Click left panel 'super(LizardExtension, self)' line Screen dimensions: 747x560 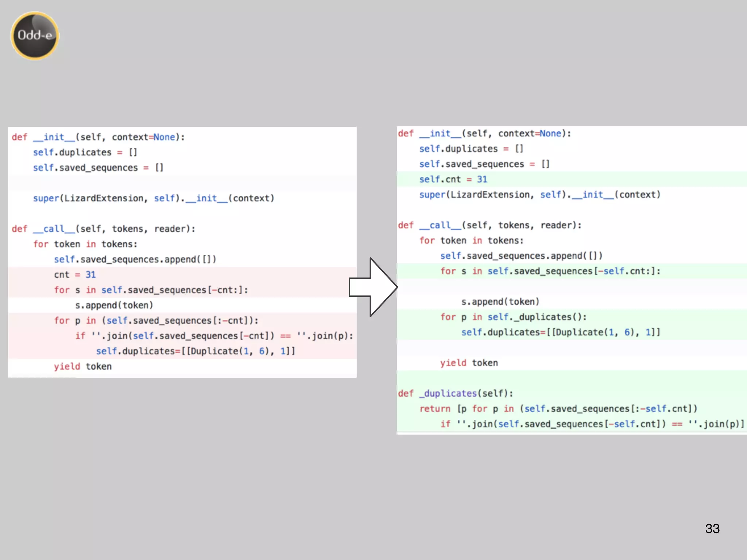153,198
